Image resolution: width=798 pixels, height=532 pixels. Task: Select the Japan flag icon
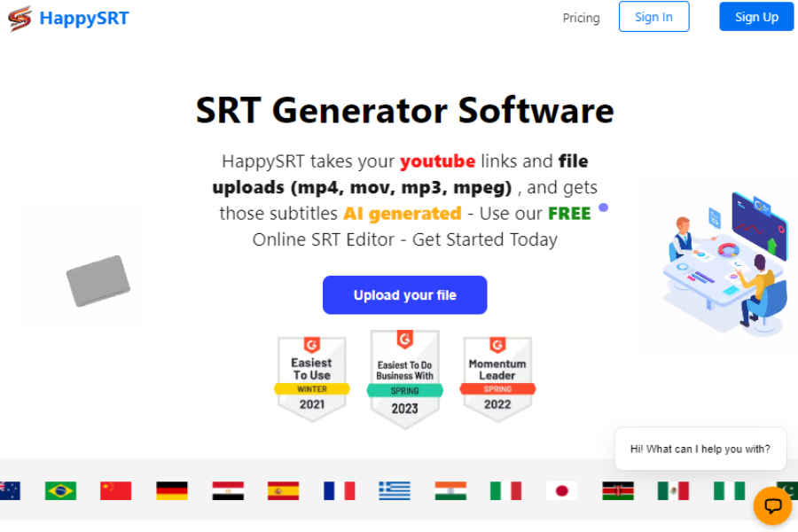[x=562, y=490]
